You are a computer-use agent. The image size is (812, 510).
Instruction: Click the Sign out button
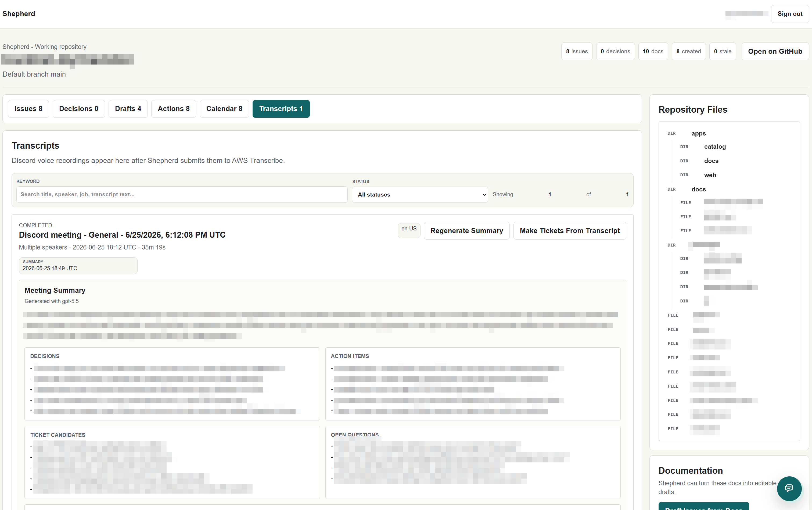789,14
